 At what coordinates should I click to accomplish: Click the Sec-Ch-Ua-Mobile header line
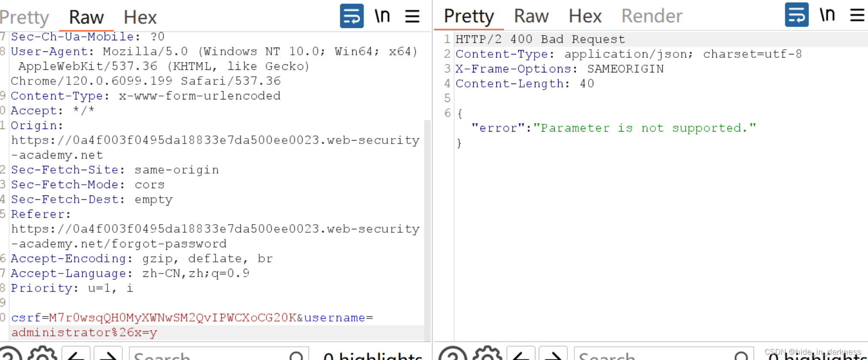pyautogui.click(x=88, y=37)
